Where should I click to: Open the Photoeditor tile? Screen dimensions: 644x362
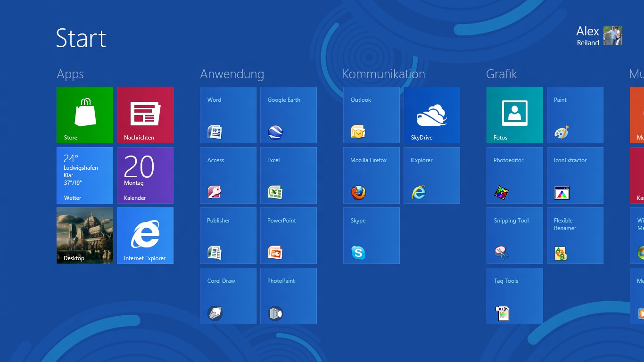[x=515, y=175]
